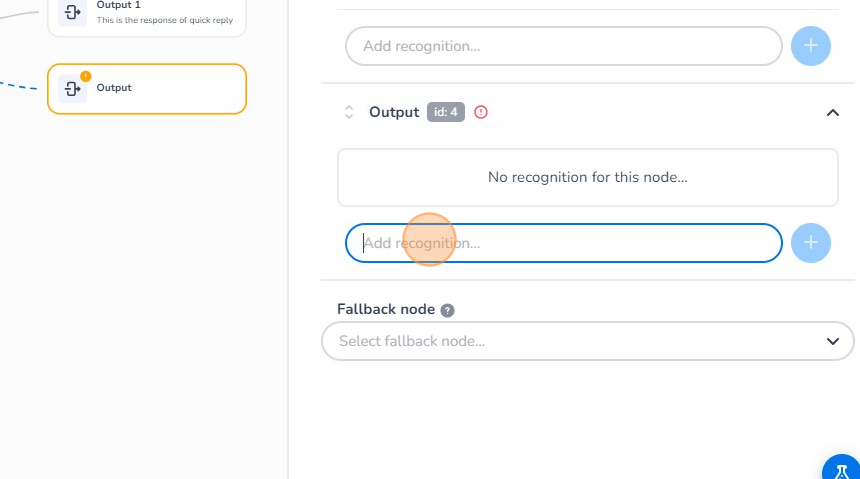Click the Output section header title

[x=394, y=112]
